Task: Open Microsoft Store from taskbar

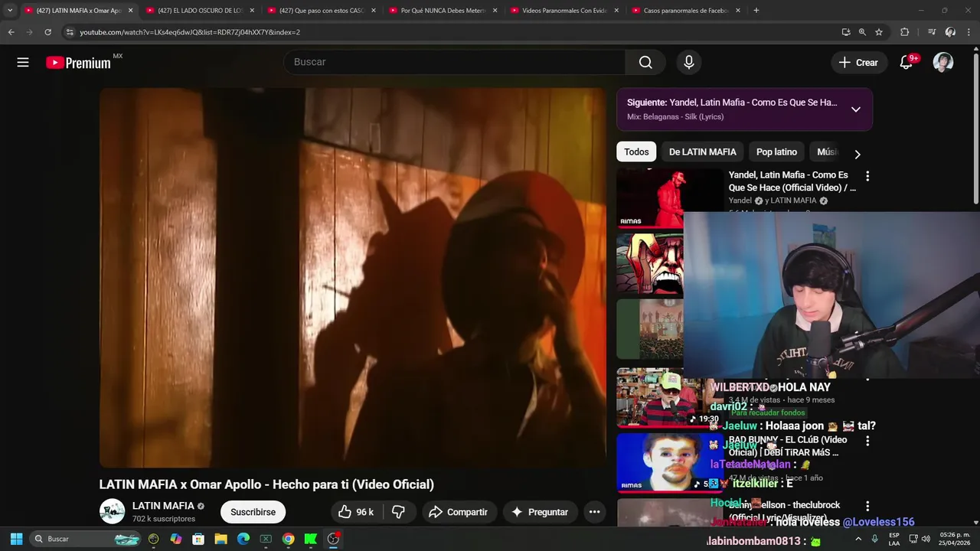Action: pyautogui.click(x=198, y=539)
